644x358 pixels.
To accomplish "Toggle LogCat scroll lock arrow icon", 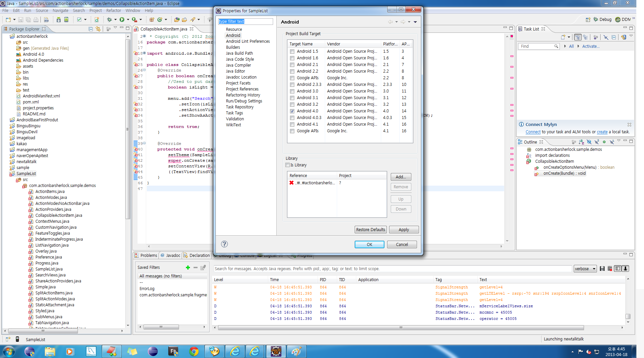I will pos(625,269).
